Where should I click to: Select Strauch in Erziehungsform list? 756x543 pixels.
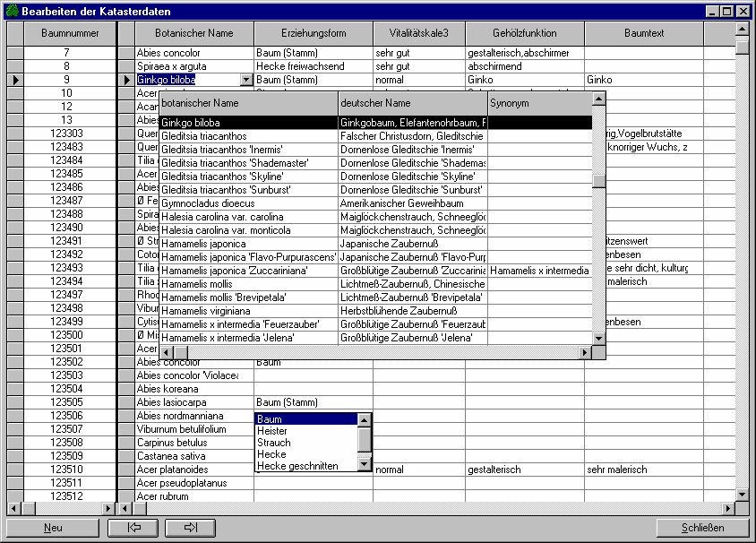click(306, 443)
